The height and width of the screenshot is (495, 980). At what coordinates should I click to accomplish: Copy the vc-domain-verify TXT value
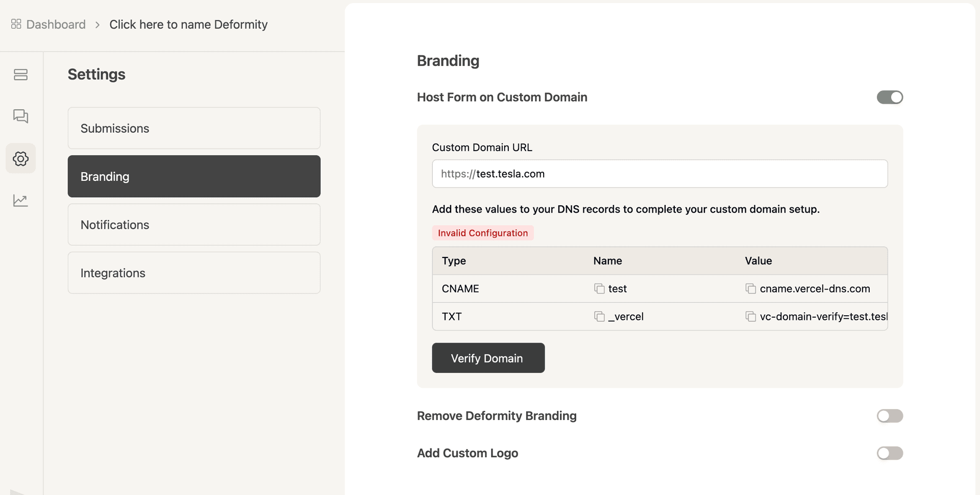tap(750, 316)
